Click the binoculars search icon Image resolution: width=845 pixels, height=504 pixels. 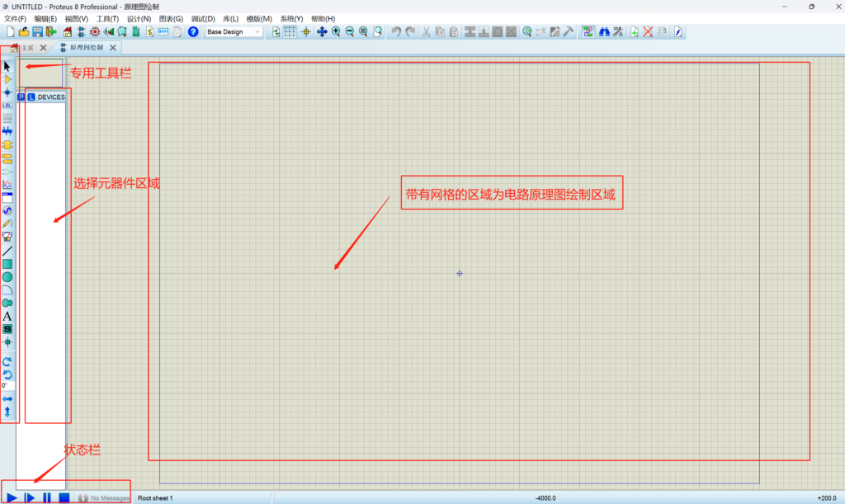click(x=603, y=32)
